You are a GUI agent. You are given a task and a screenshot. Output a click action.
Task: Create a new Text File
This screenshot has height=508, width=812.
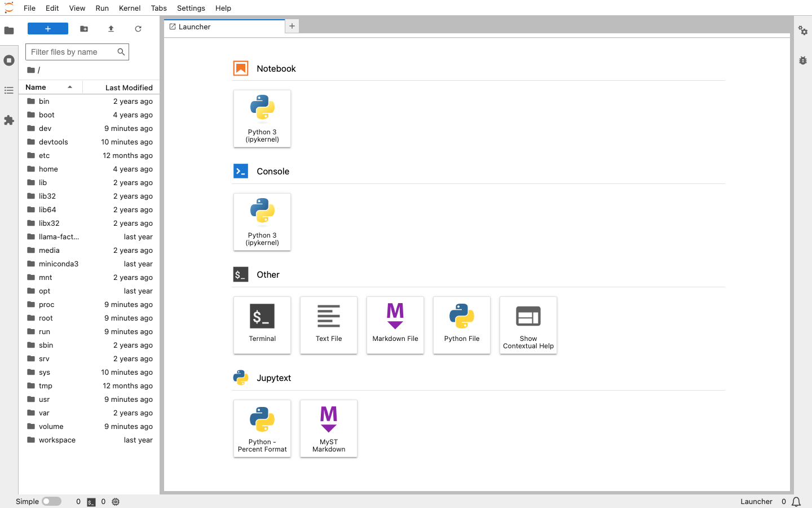[x=329, y=325]
